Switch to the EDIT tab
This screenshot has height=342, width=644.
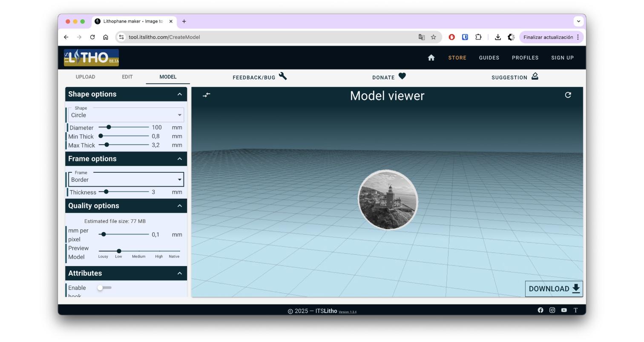[127, 77]
